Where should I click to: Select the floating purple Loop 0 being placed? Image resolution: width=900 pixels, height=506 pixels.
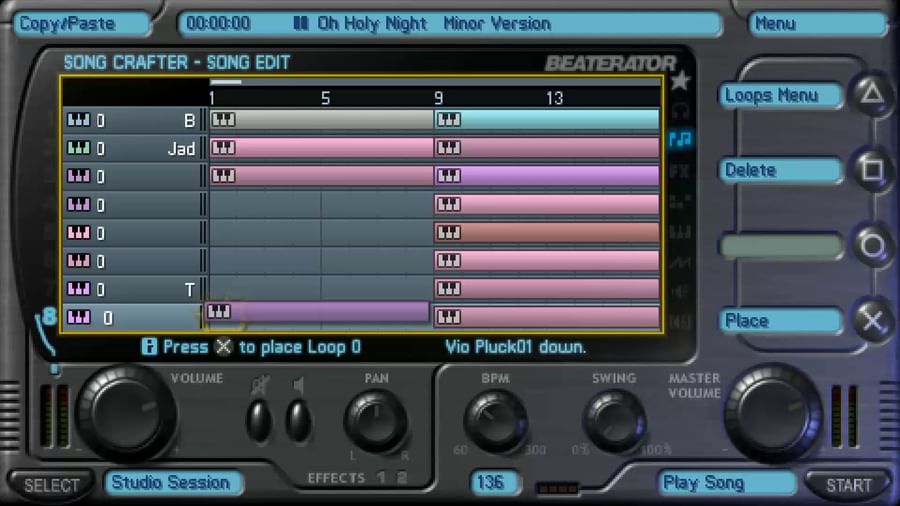point(317,312)
